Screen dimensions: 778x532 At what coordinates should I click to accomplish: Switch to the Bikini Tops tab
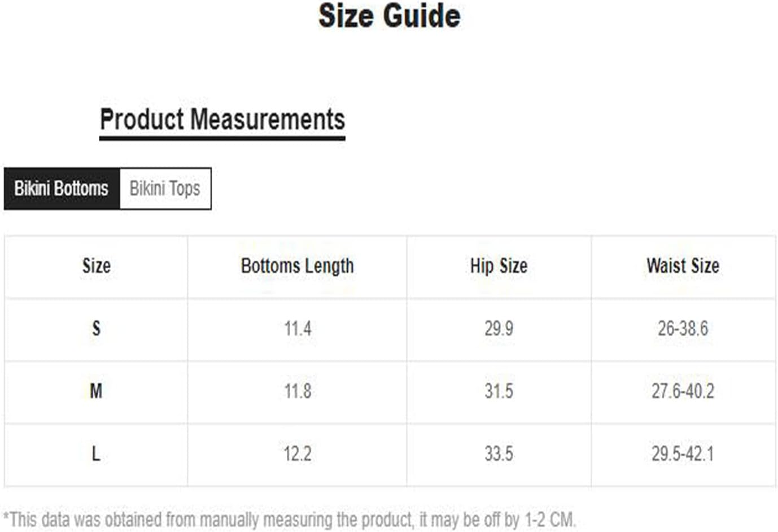click(x=165, y=188)
